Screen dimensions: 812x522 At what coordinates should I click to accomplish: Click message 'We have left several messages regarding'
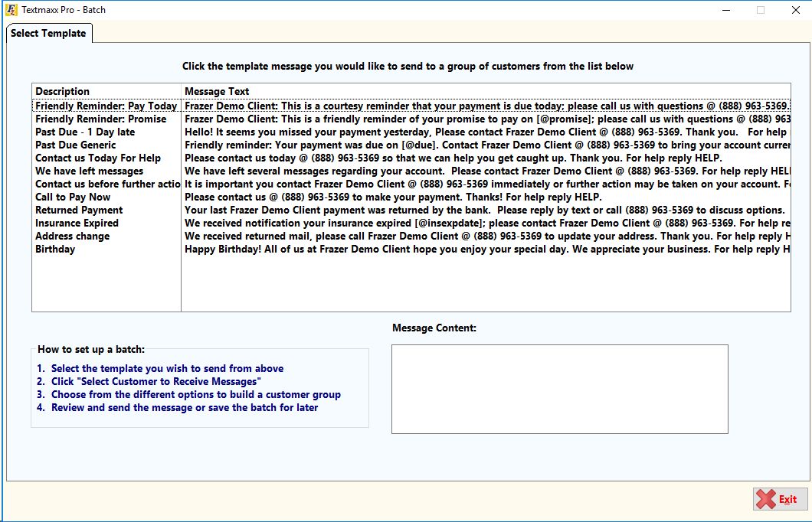486,171
